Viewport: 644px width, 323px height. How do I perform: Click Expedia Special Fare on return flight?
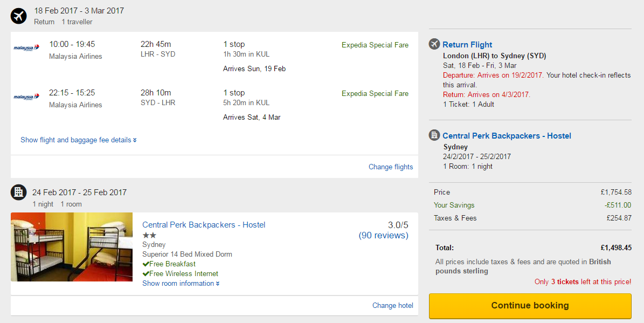coord(375,94)
